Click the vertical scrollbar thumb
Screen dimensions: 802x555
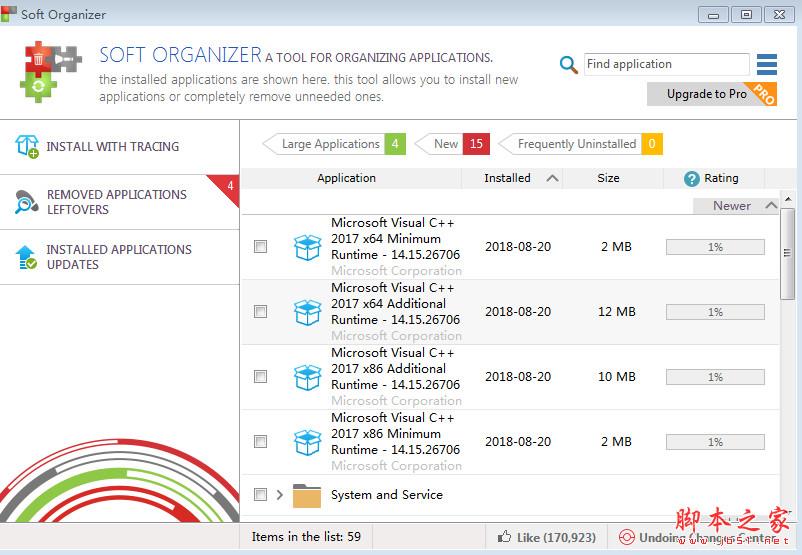787,253
